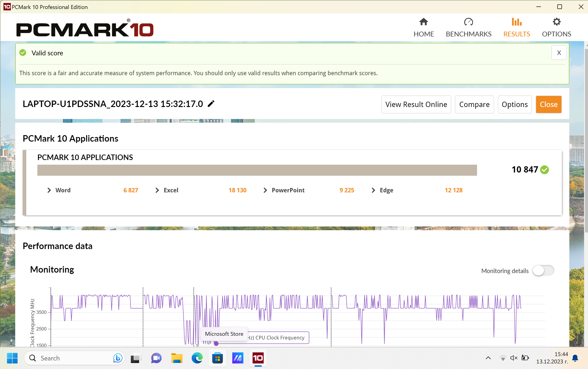
Task: Click the muted volume icon
Action: coord(514,358)
